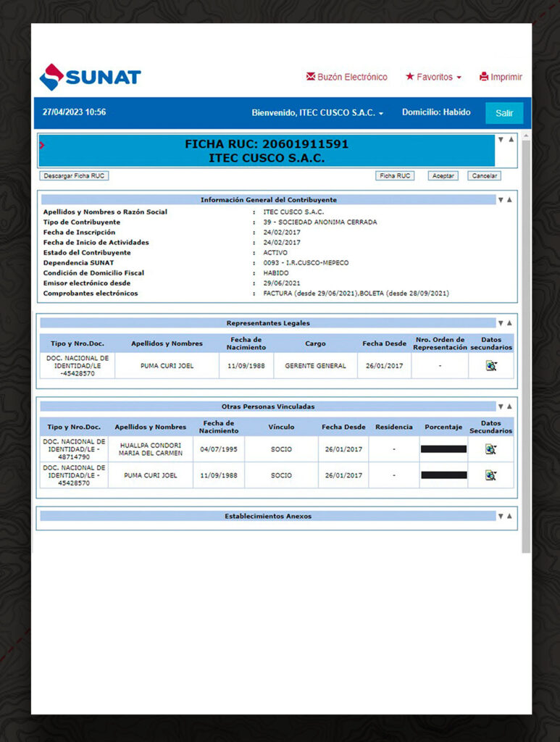560x742 pixels.
Task: Click the SUNAT logo
Action: click(91, 77)
